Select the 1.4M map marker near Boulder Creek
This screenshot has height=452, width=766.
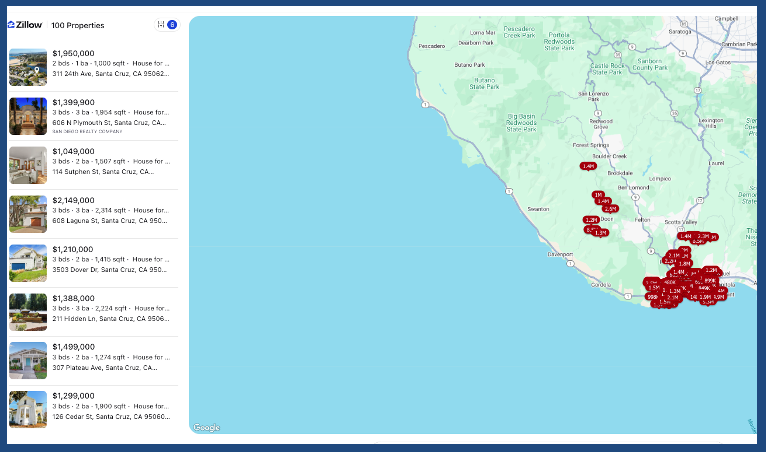pos(588,166)
